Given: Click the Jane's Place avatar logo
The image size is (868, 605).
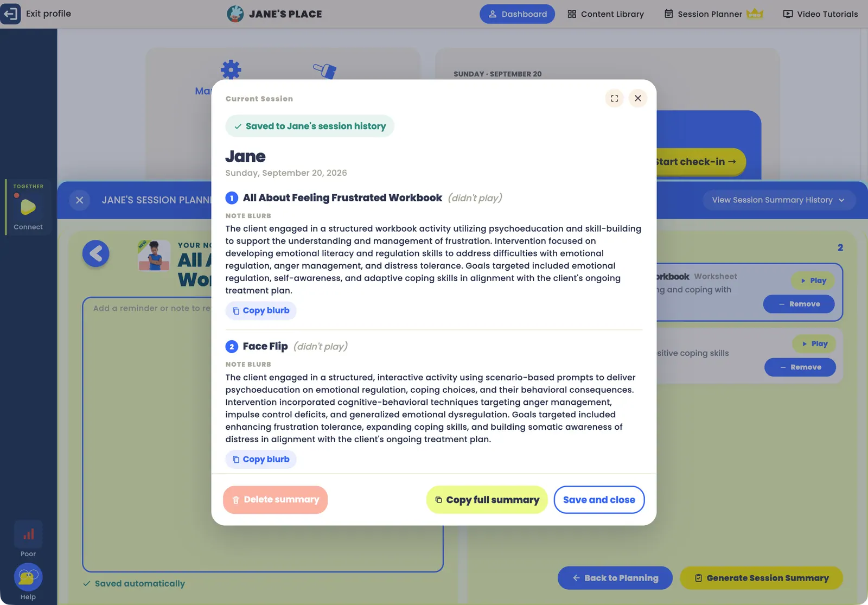Looking at the screenshot, I should pyautogui.click(x=235, y=14).
